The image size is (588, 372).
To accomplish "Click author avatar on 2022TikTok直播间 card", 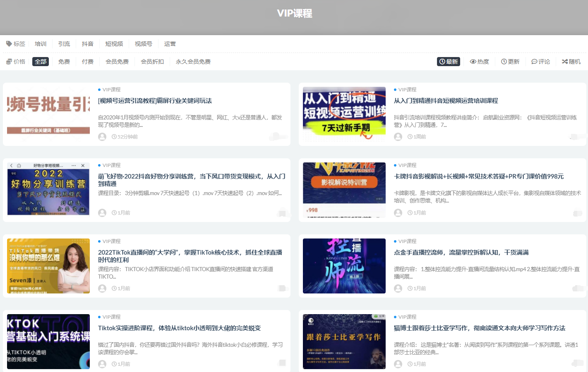I will tap(102, 289).
